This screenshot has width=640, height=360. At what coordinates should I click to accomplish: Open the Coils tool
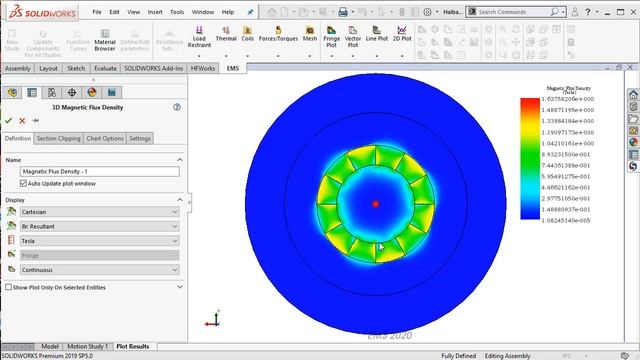(x=247, y=33)
